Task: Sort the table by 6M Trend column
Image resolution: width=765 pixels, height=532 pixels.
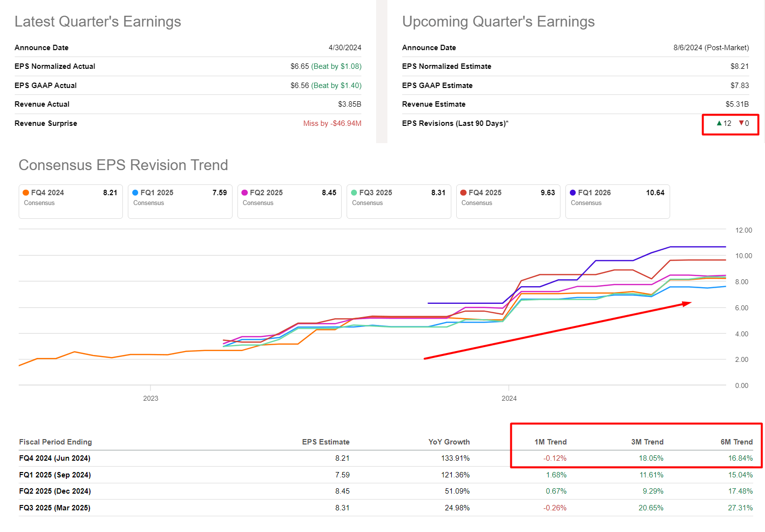Action: [737, 442]
